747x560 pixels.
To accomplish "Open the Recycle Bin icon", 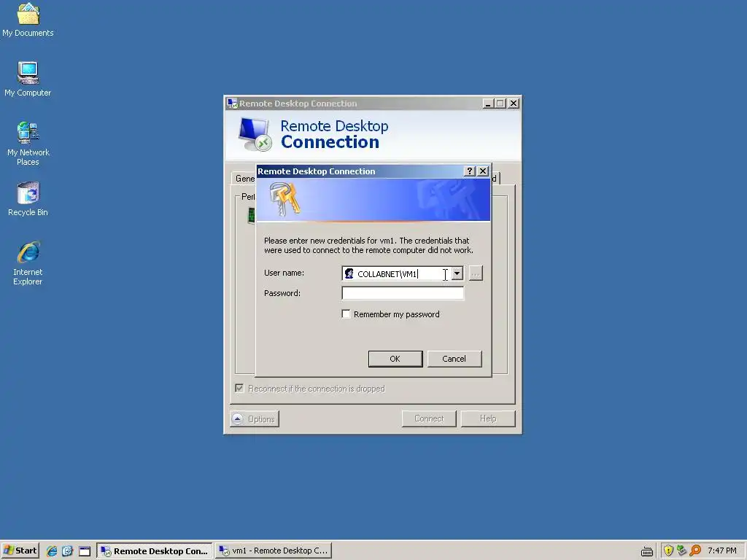I will tap(28, 198).
